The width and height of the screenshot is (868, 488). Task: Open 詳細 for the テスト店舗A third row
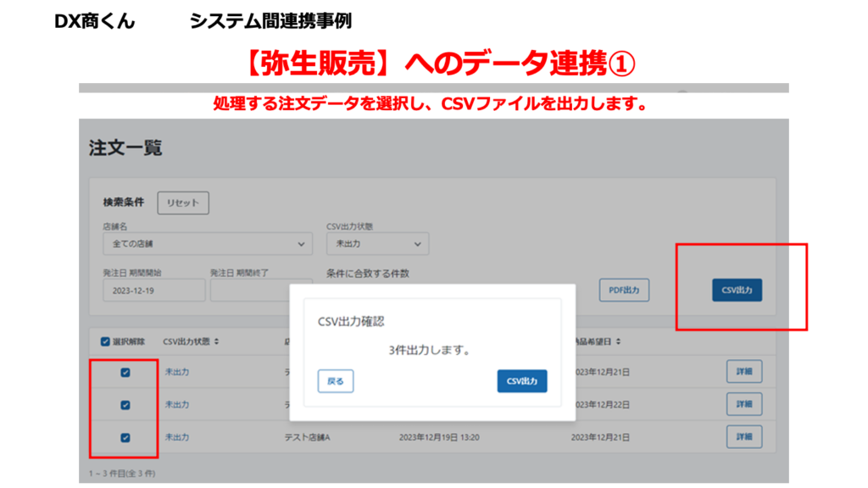coord(743,437)
